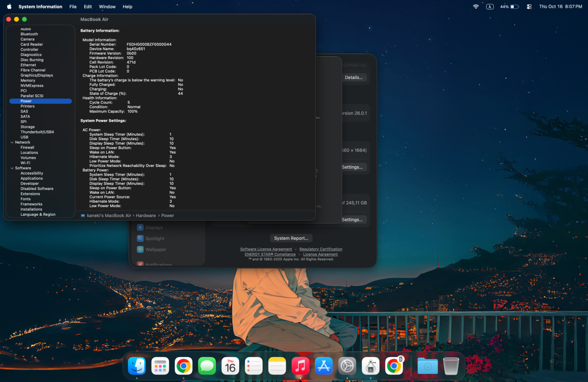Open Launchpad apps grid icon

[160, 366]
